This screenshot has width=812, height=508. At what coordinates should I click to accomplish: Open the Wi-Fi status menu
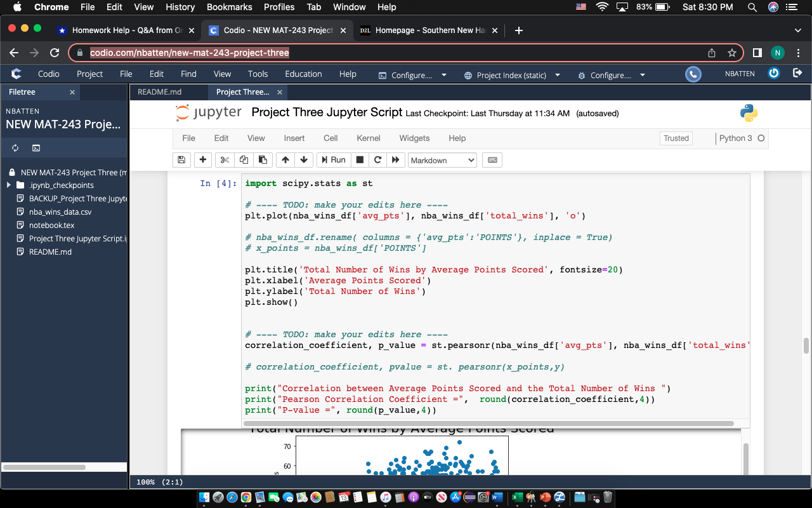(x=601, y=7)
